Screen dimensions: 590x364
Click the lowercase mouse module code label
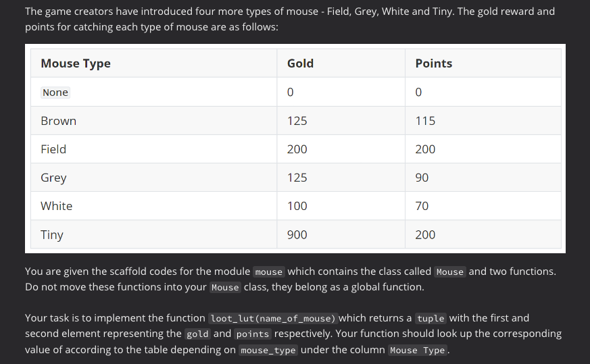(x=269, y=272)
